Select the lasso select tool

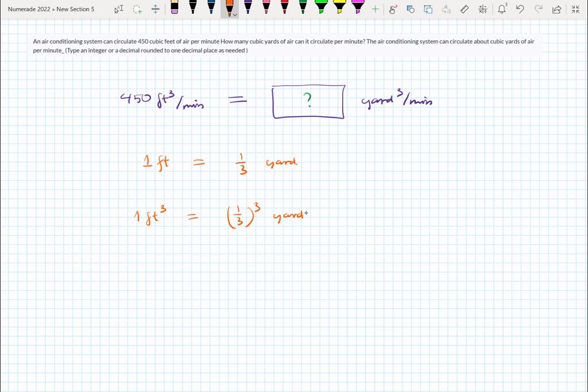(x=137, y=9)
